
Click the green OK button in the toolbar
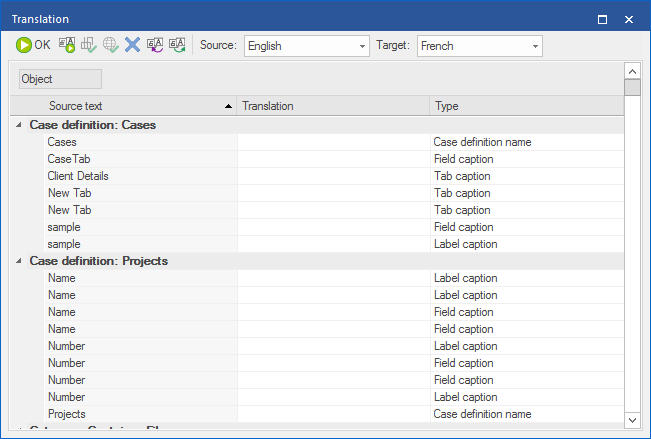tap(33, 45)
